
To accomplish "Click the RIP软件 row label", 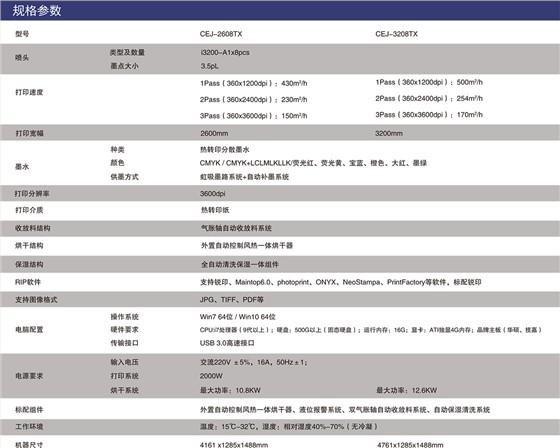I will 28,282.
